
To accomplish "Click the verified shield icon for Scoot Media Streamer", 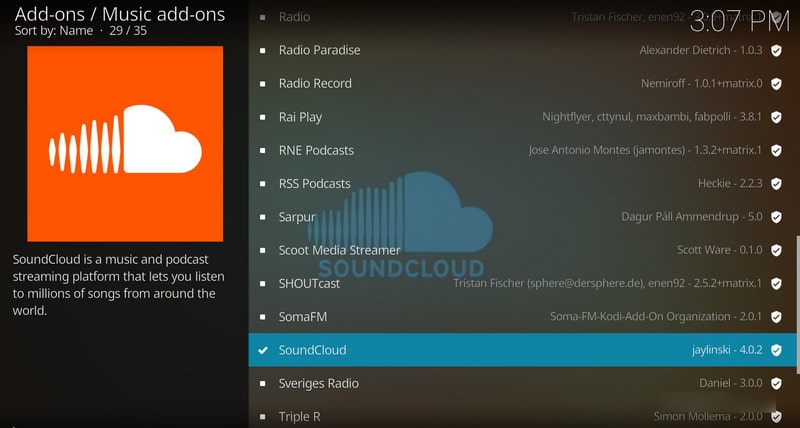I will (x=776, y=250).
